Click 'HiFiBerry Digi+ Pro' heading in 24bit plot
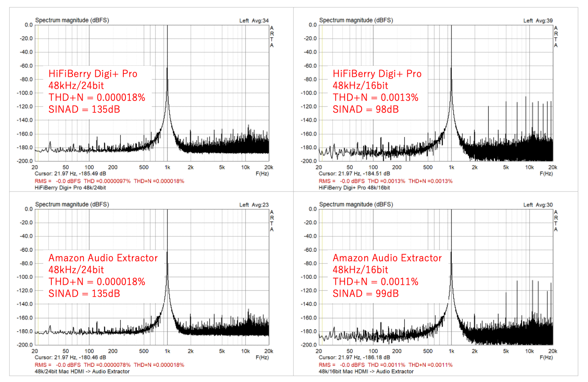Viewport: 588px width, 382px height. coord(93,74)
